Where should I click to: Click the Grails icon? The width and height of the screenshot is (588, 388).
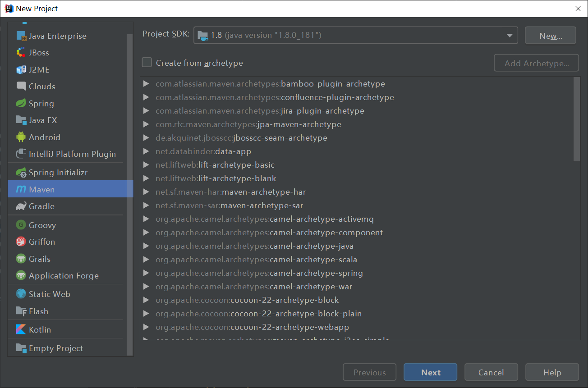click(x=21, y=259)
